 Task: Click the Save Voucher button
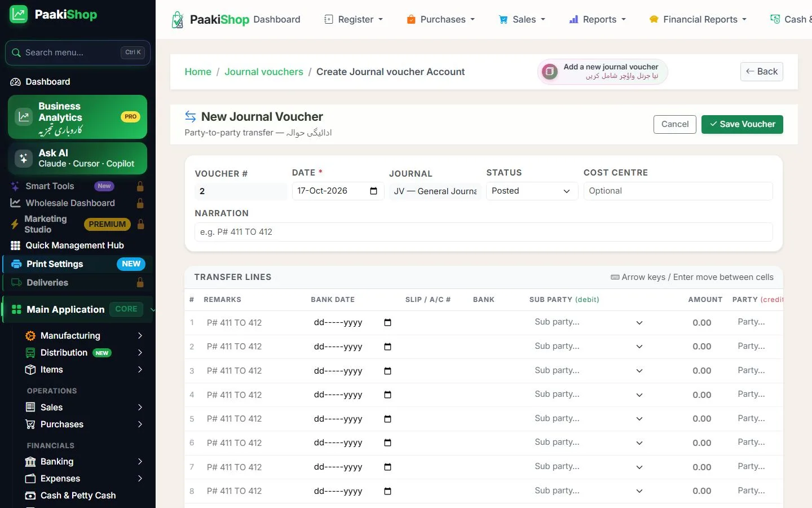point(742,124)
